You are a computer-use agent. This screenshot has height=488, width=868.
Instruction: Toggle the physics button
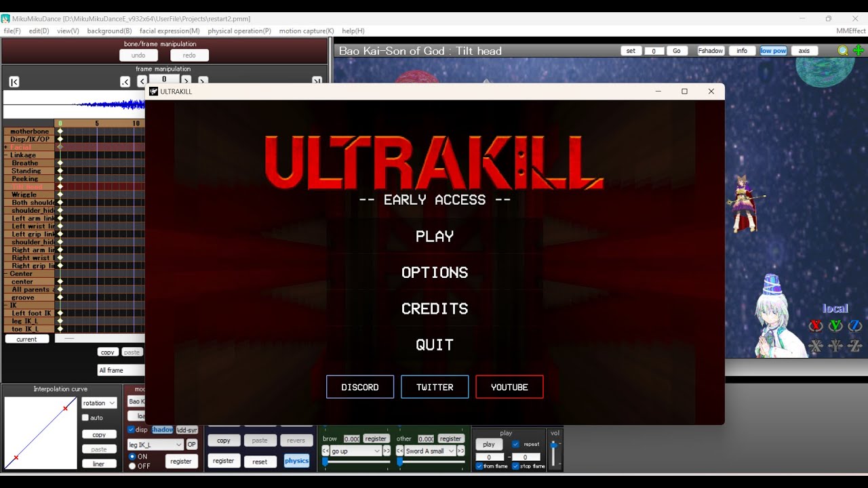(296, 461)
